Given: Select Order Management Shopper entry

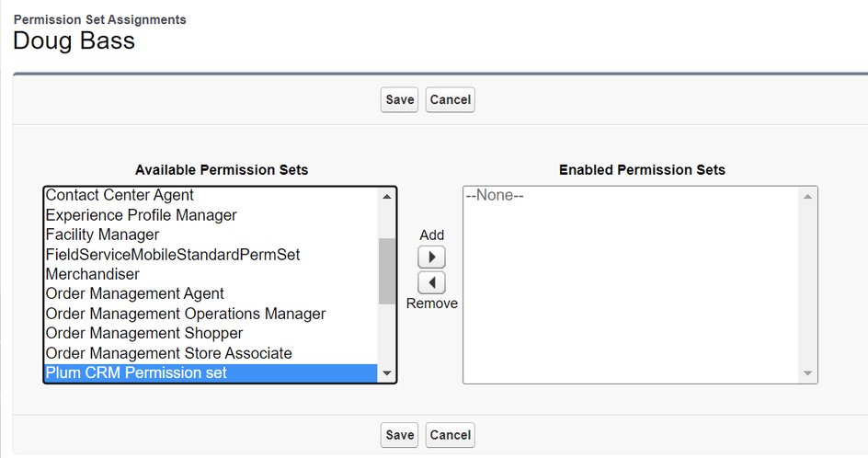Looking at the screenshot, I should [144, 334].
